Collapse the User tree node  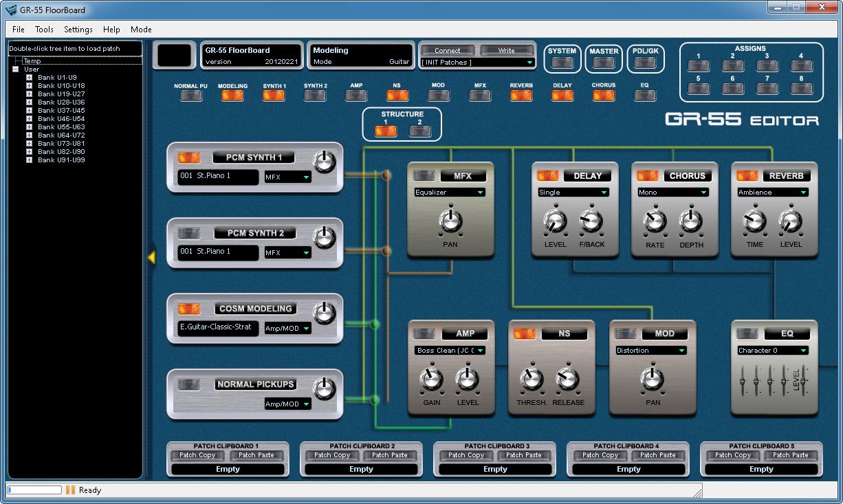pos(15,69)
